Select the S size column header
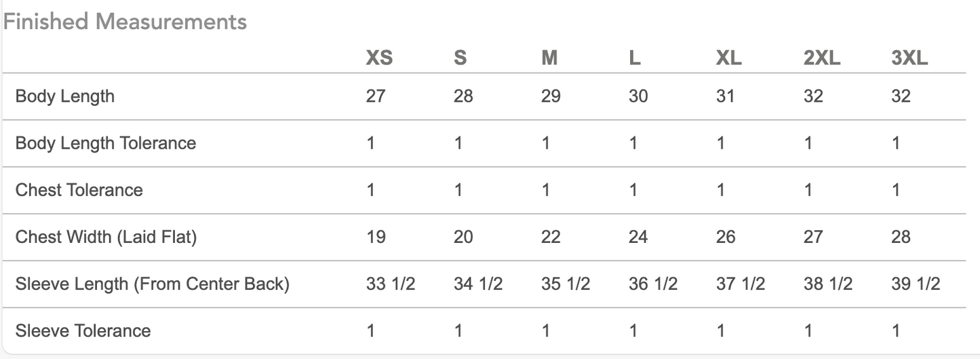Screen dimensions: 980x359 pyautogui.click(x=460, y=58)
